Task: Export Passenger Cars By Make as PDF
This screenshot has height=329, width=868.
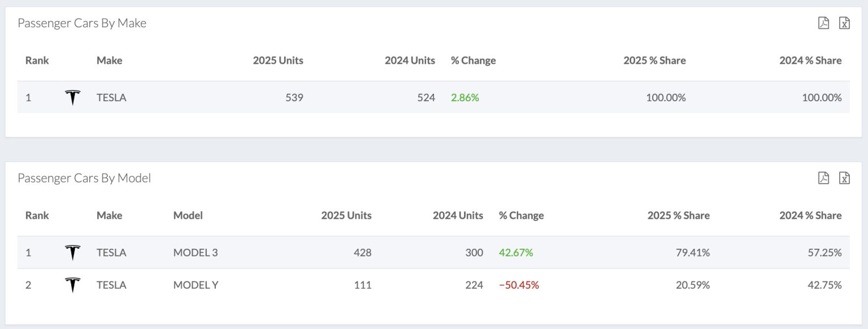Action: (x=823, y=23)
